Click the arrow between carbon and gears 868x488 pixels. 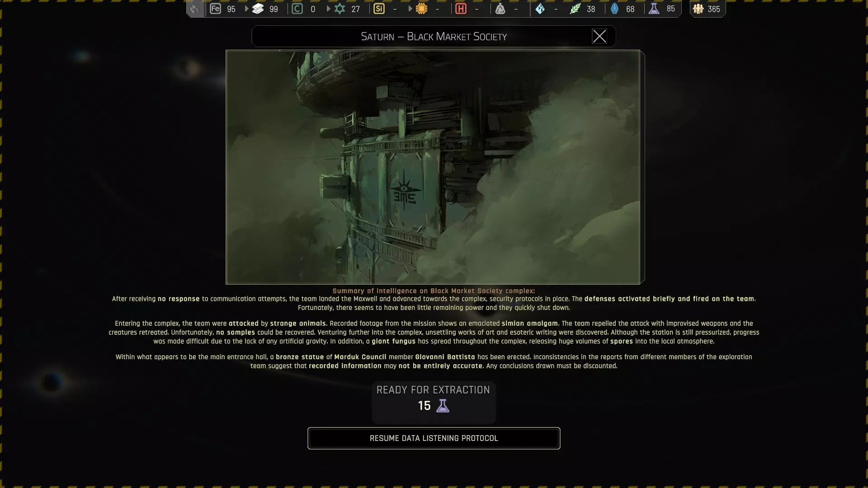(x=328, y=9)
